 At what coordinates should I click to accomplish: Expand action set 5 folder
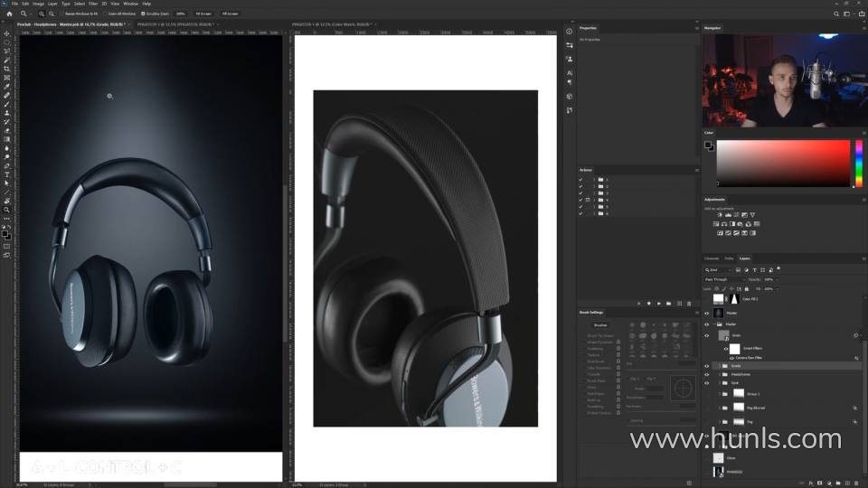[595, 206]
